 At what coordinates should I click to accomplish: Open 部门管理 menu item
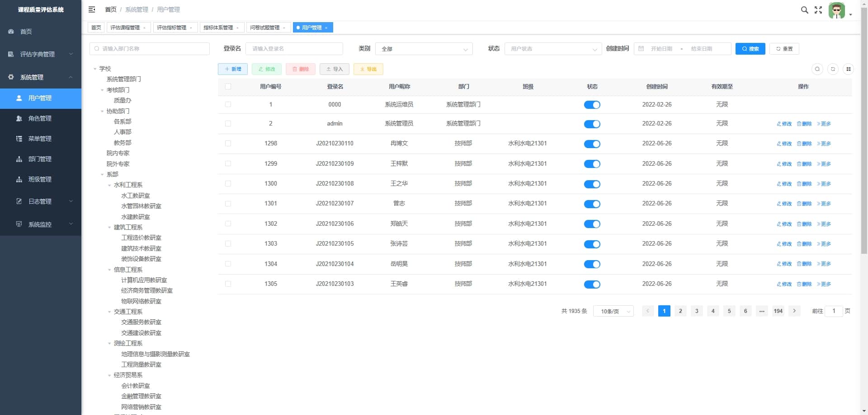40,159
